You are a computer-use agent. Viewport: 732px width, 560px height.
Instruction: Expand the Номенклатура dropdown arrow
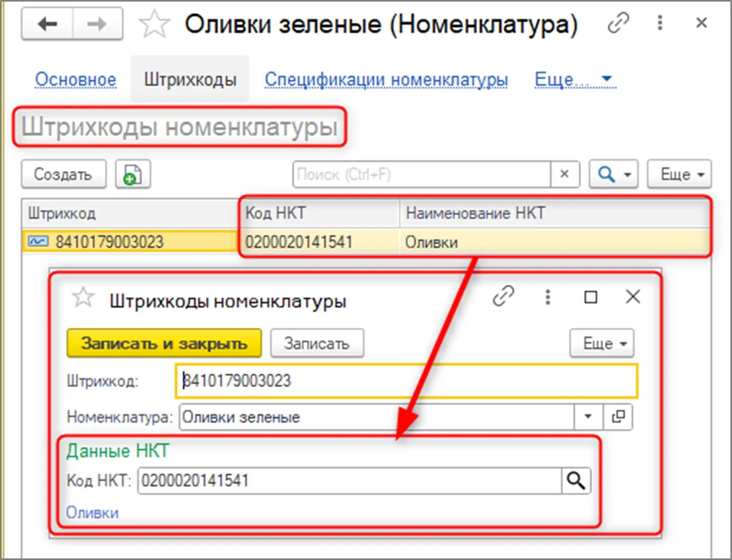(588, 417)
